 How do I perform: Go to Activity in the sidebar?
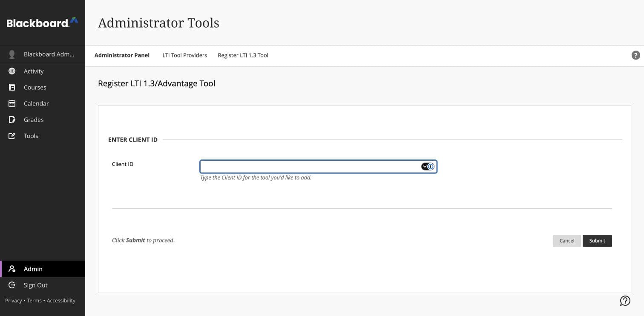click(43, 71)
